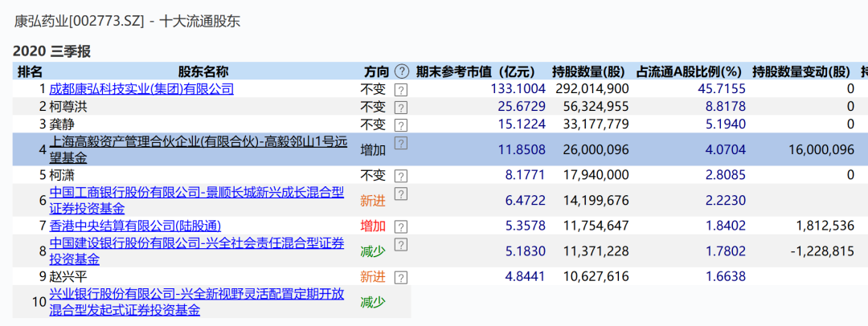The height and width of the screenshot is (326, 868).
Task: Click the question mark icon in 成都康弘科技 row
Action: point(401,89)
